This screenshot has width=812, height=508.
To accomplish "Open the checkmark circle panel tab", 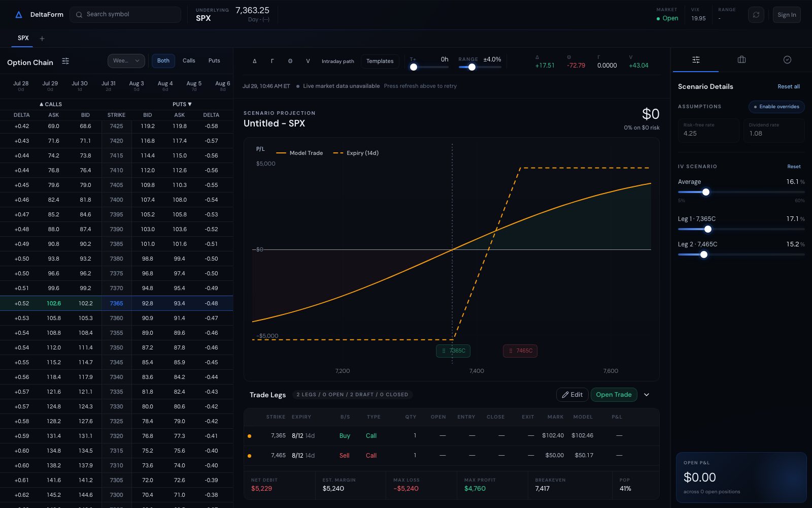I will click(787, 59).
